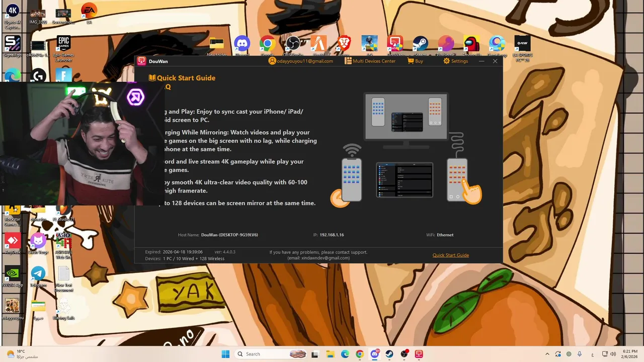This screenshot has height=362, width=644.
Task: Click the expiry date 2026-04-18 19:39:06
Action: tap(183, 252)
